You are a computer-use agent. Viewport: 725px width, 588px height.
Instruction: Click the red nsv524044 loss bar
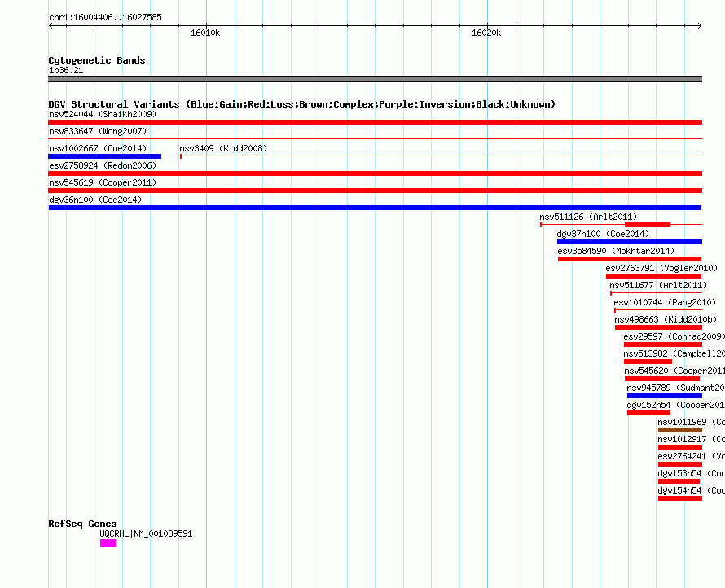click(376, 122)
